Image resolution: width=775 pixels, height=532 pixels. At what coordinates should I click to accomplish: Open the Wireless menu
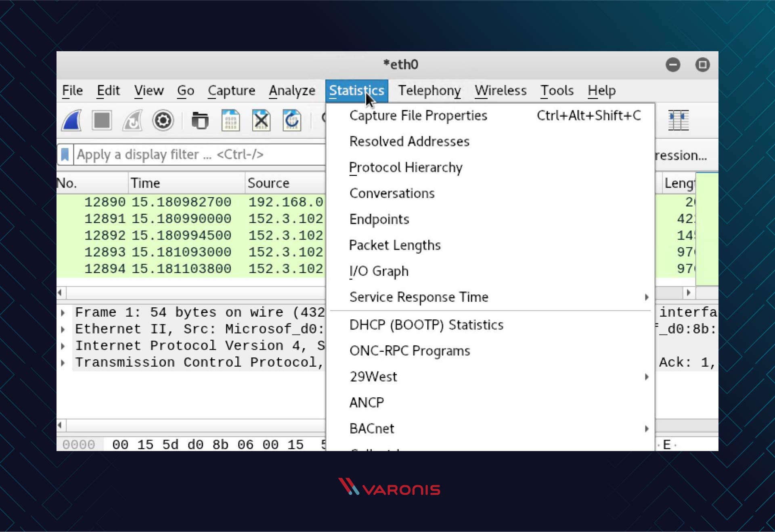click(501, 91)
